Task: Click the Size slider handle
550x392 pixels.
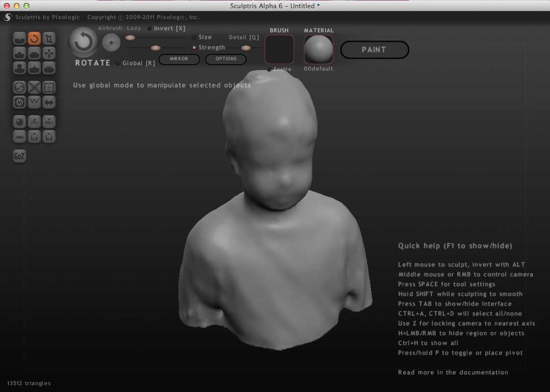Action: tap(130, 38)
